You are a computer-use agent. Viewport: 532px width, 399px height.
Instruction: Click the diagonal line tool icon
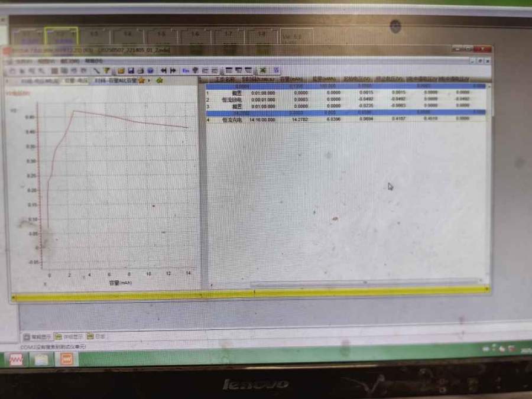pos(97,70)
